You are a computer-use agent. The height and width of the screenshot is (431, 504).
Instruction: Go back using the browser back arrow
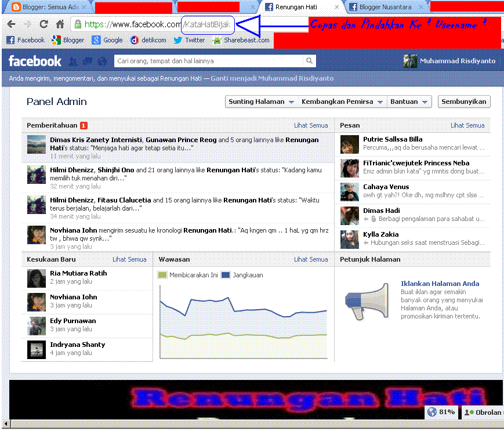click(x=11, y=24)
